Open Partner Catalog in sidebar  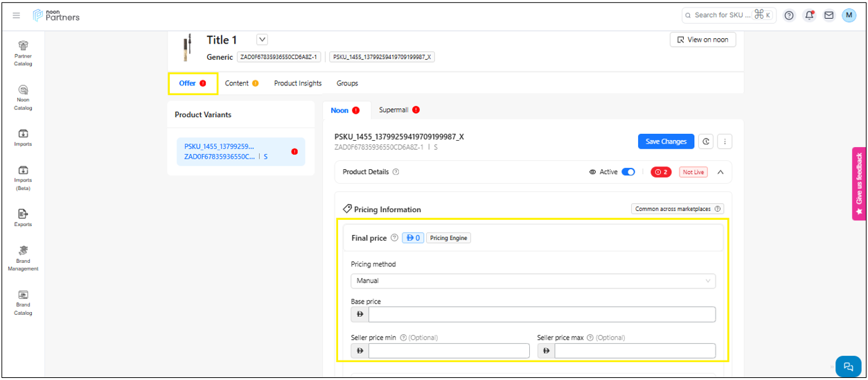[23, 53]
